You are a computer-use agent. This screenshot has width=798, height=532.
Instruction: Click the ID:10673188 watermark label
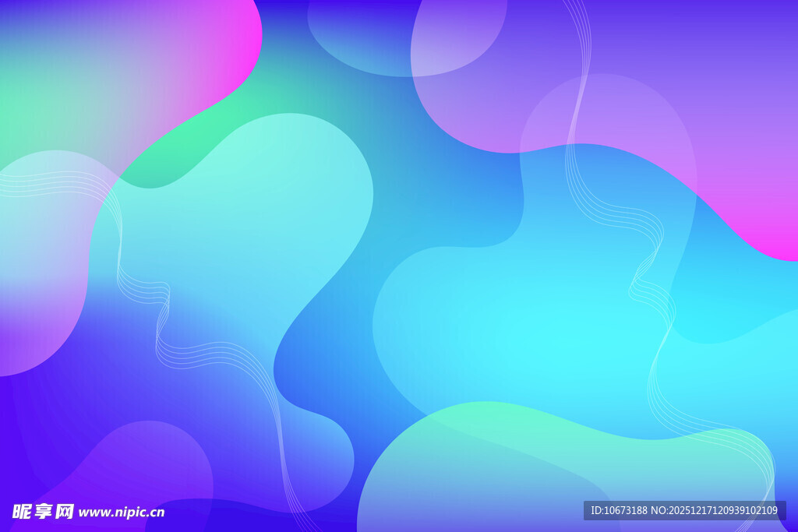[618, 510]
